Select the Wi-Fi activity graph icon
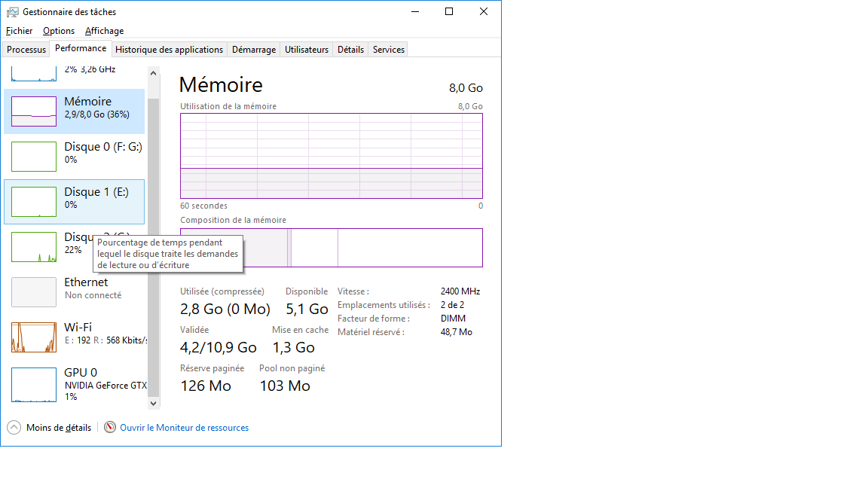This screenshot has width=868, height=488. tap(34, 337)
